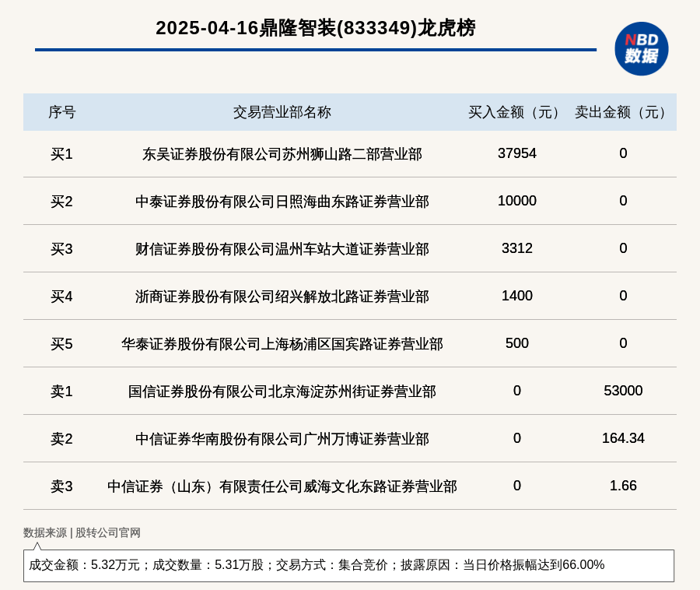Screen dimensions: 700x590
Task: Click the sell amount 53000
Action: tap(622, 392)
